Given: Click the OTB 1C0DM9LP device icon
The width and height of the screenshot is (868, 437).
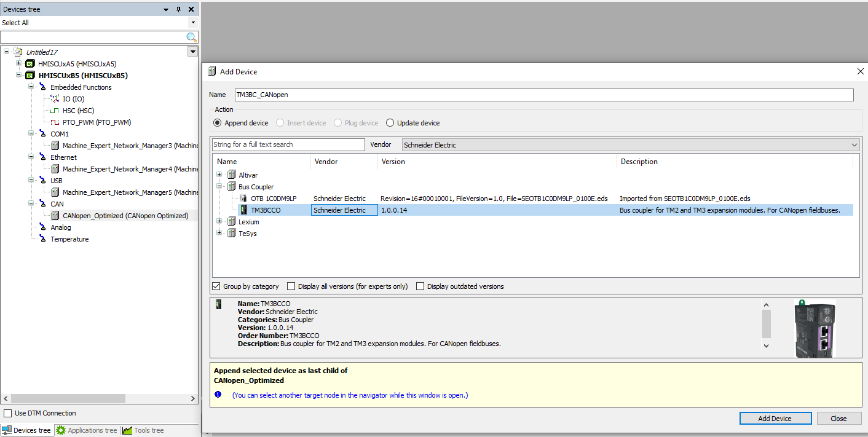Looking at the screenshot, I should coord(243,199).
